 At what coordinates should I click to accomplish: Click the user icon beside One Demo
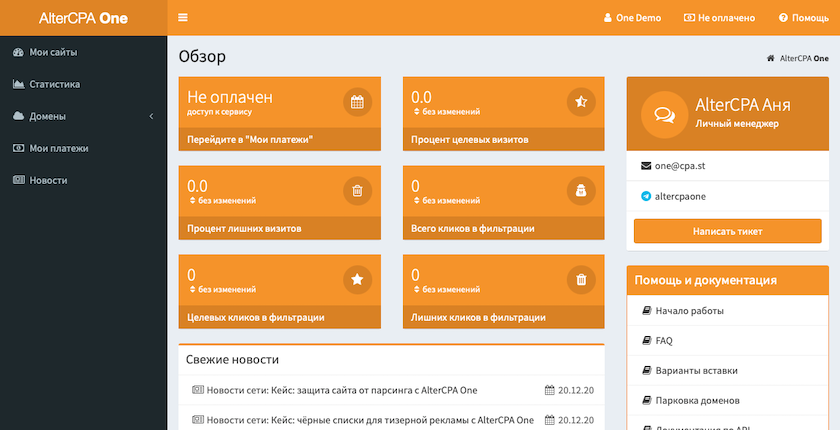click(x=608, y=18)
